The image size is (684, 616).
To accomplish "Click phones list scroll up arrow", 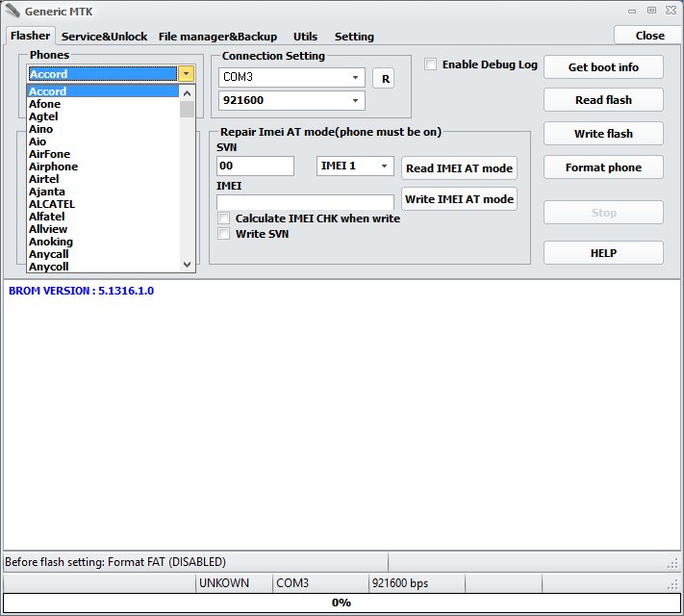I will pyautogui.click(x=188, y=93).
